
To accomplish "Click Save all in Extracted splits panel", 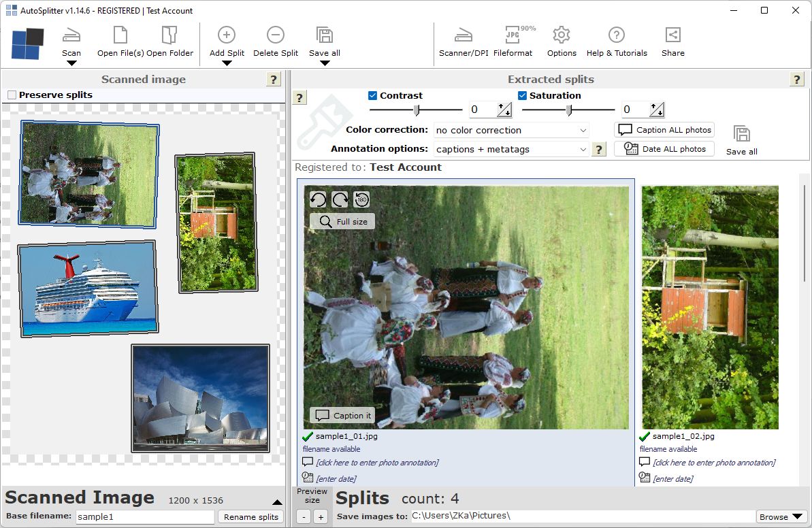I will point(742,139).
